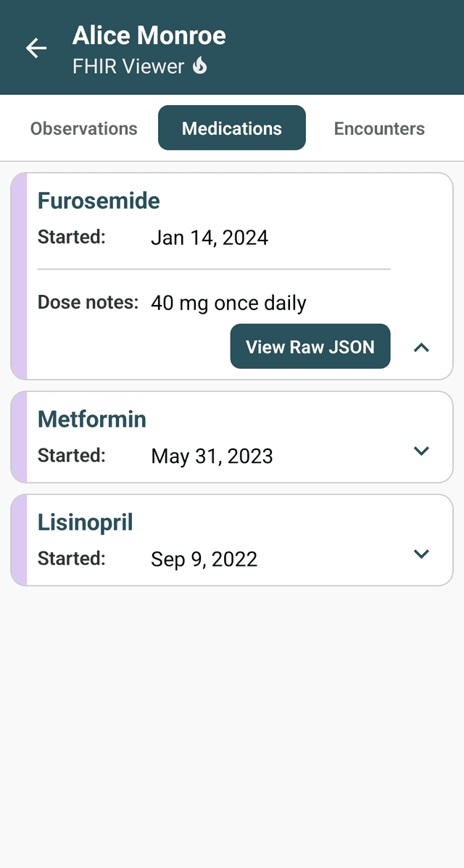
Task: Click the Alice Monroe patient name
Action: (149, 36)
